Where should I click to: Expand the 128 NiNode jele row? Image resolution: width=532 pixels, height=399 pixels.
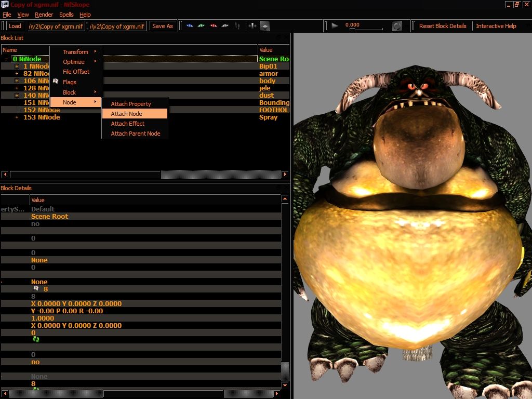coord(17,88)
